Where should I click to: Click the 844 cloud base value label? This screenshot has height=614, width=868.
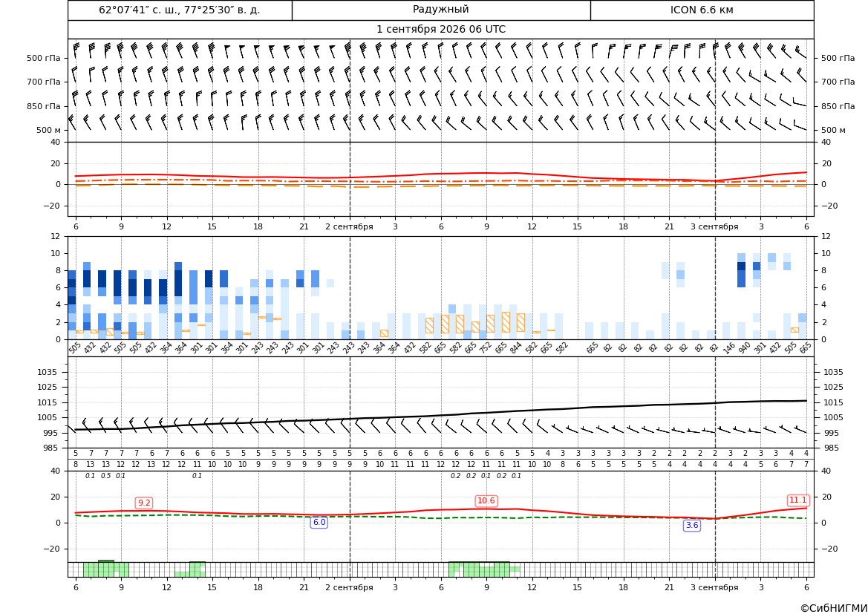pos(515,348)
